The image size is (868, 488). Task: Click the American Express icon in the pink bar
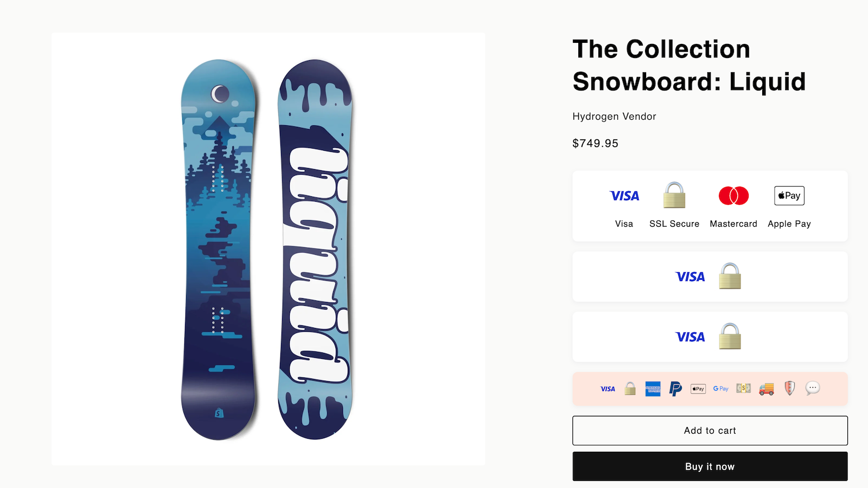pyautogui.click(x=653, y=388)
